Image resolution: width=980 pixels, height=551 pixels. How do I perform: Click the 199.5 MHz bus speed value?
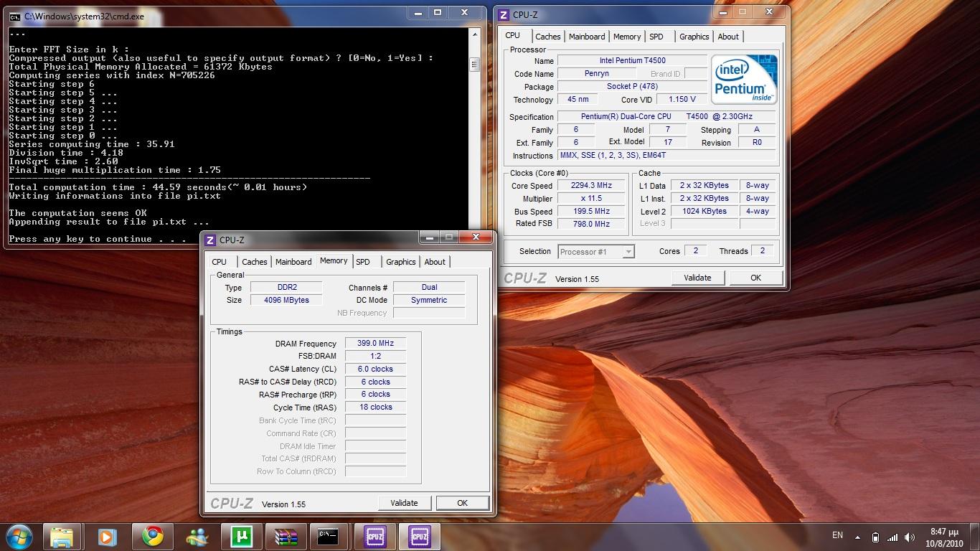(591, 211)
